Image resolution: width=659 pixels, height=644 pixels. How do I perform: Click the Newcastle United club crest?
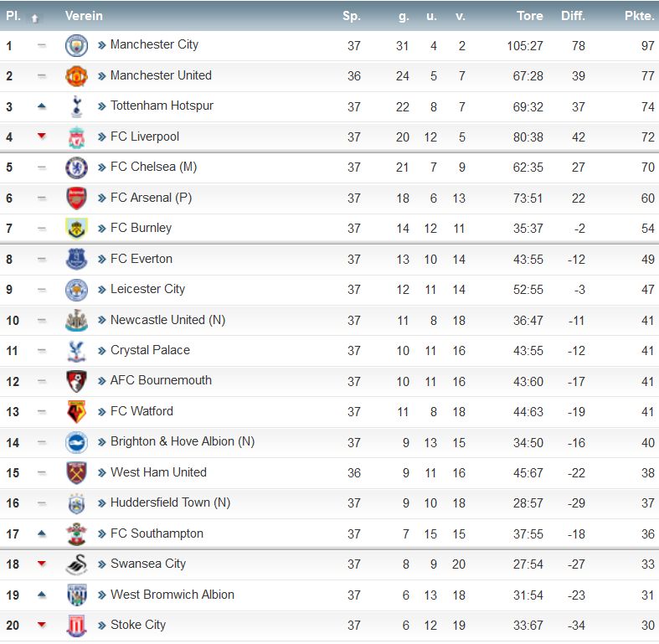(76, 320)
